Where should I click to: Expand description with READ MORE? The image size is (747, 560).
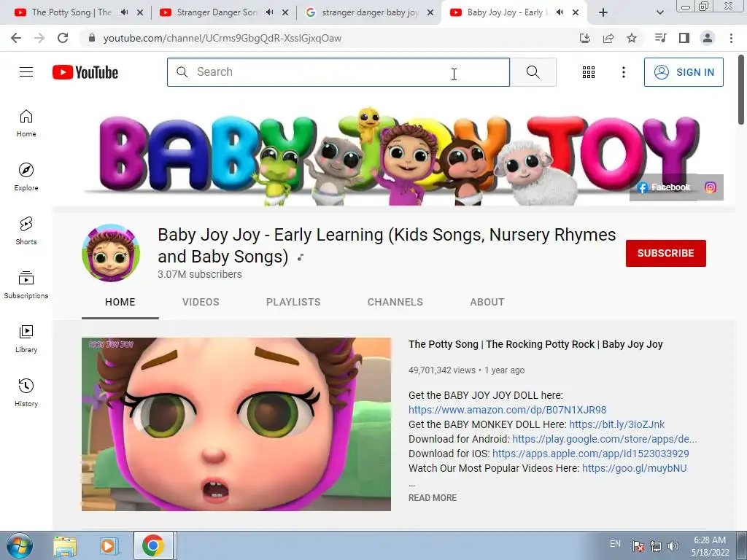[x=433, y=497]
